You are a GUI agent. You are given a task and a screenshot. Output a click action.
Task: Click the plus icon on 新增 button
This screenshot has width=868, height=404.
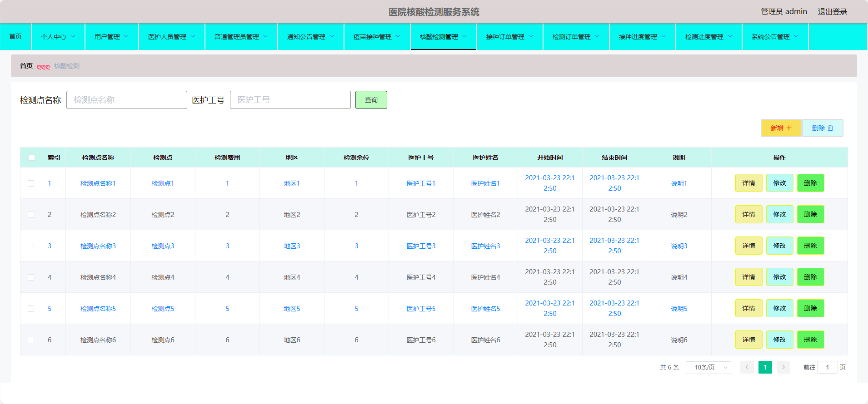[x=789, y=128]
